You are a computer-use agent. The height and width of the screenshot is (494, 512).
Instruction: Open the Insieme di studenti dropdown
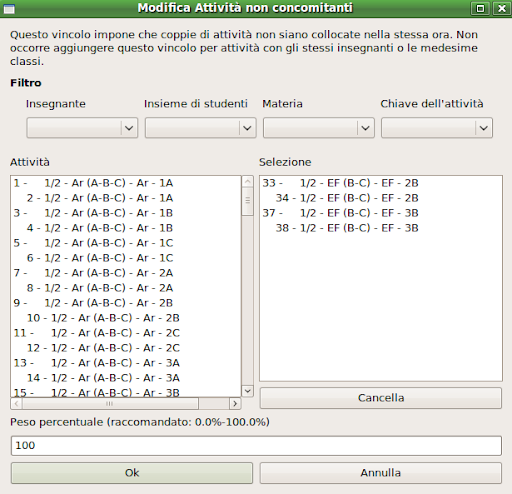click(x=200, y=128)
